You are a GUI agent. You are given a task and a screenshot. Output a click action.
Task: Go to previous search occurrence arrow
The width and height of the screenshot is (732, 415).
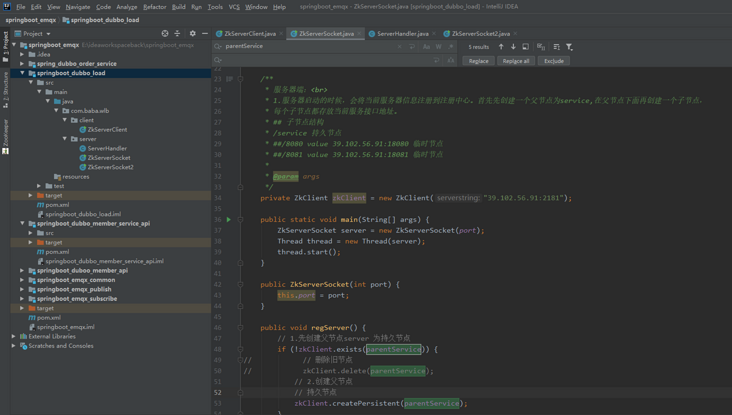click(501, 46)
